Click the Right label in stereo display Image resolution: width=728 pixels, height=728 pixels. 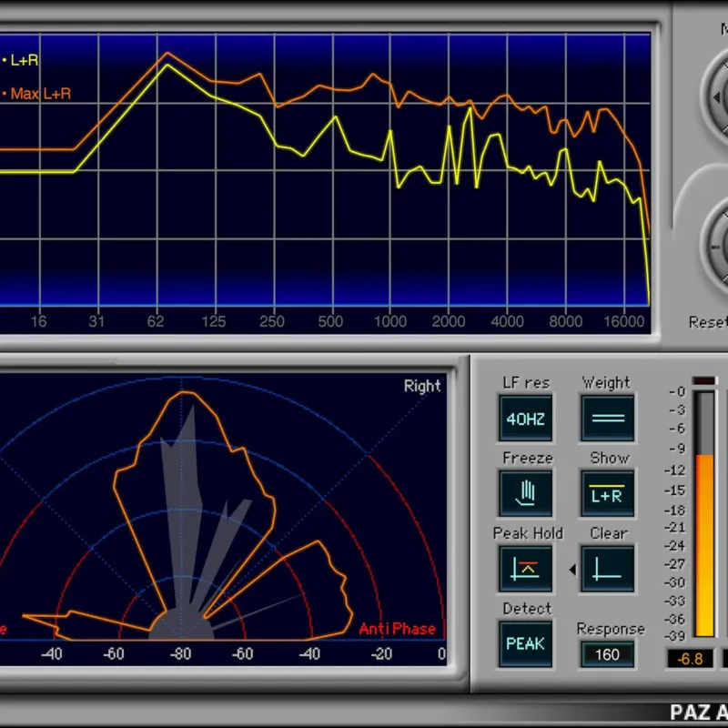(422, 386)
